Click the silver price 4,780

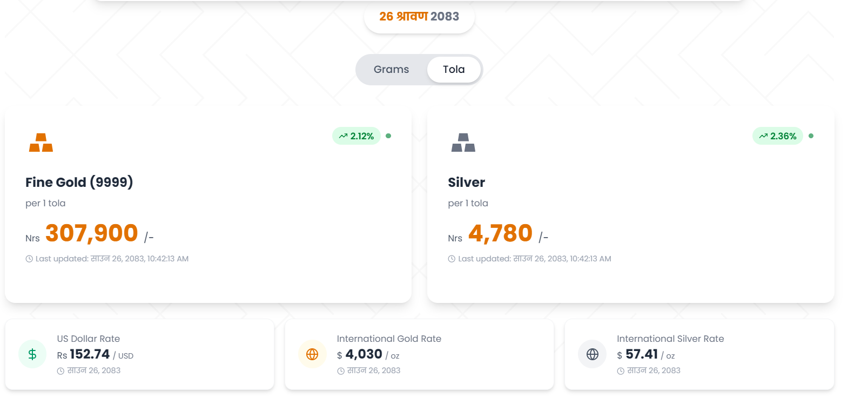tap(501, 233)
